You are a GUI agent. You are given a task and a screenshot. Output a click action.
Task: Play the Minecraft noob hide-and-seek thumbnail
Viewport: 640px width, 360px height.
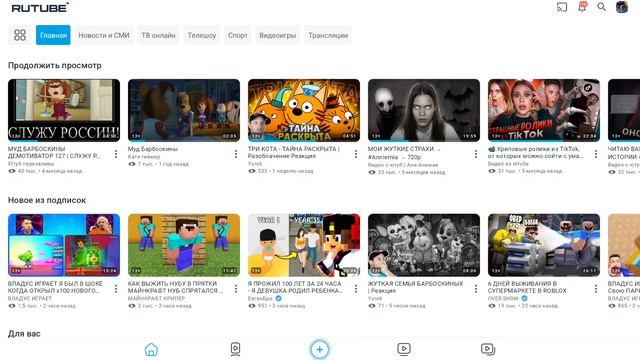click(x=184, y=245)
